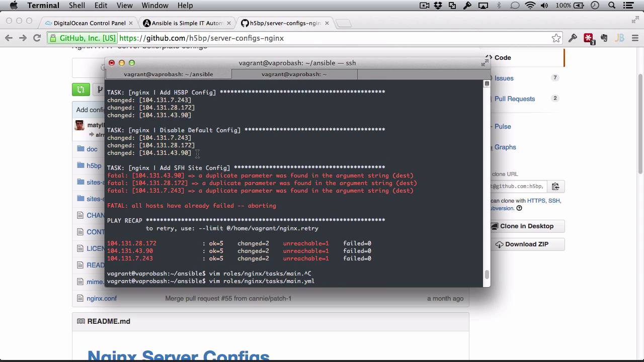
Task: Click the GitHub, Inc. SSL certificate badge
Action: click(83, 38)
